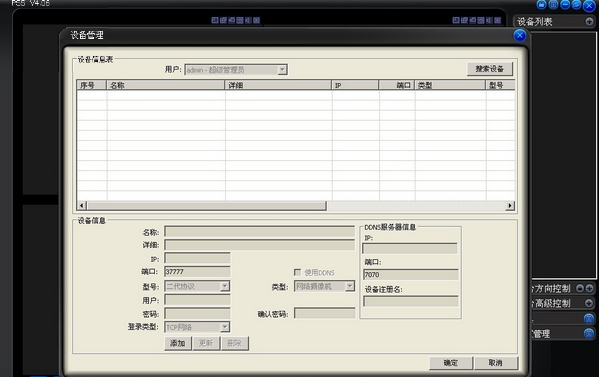Open the 登录类型 TCP网络 dropdown
Image resolution: width=599 pixels, height=392 pixels.
(x=225, y=327)
